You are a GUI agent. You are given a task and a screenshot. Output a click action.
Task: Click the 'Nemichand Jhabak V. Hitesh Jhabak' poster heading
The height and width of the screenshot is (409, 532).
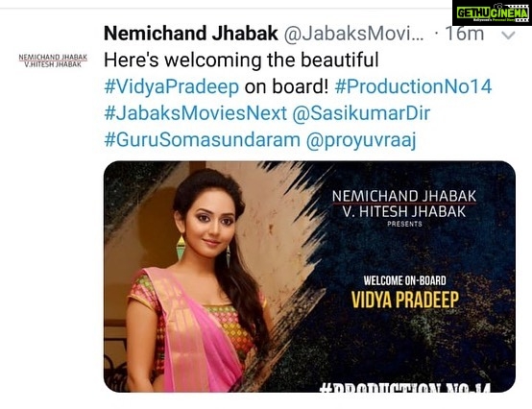tap(404, 204)
